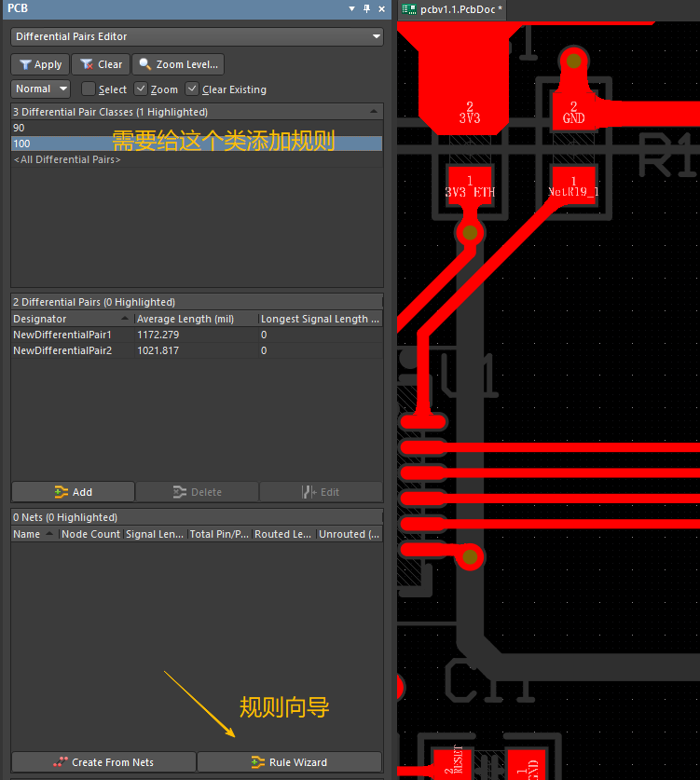Sort nets by Routed Length column
The image size is (700, 780).
pos(283,534)
